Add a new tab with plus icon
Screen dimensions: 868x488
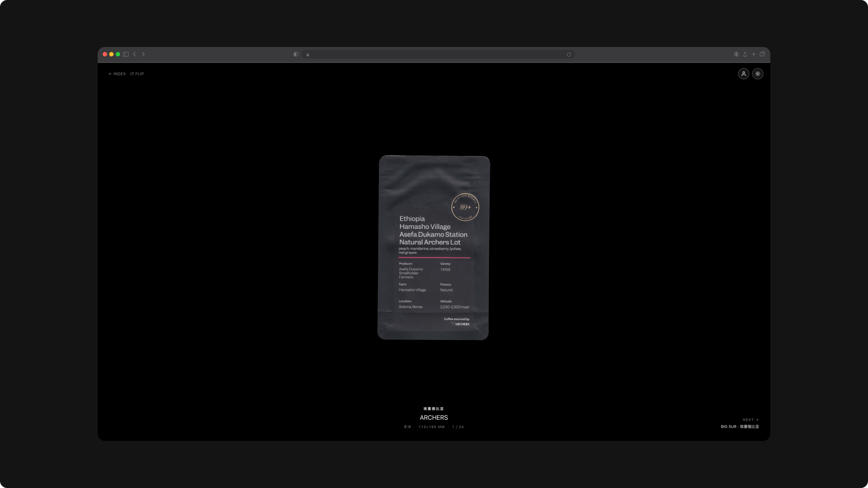754,54
